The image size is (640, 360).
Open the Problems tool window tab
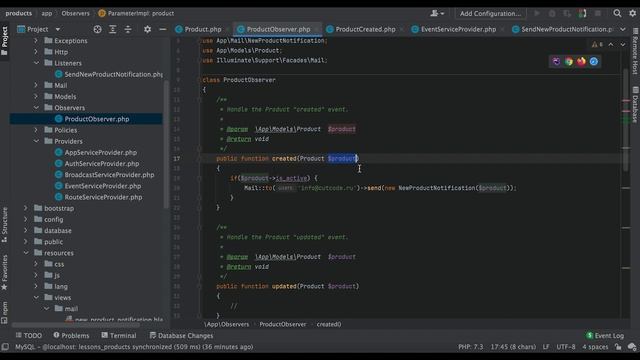pos(71,336)
